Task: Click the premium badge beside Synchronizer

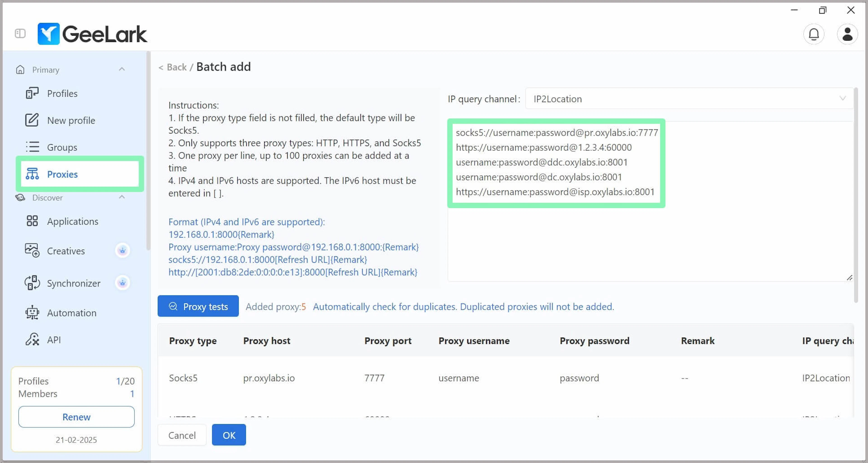Action: pyautogui.click(x=123, y=283)
